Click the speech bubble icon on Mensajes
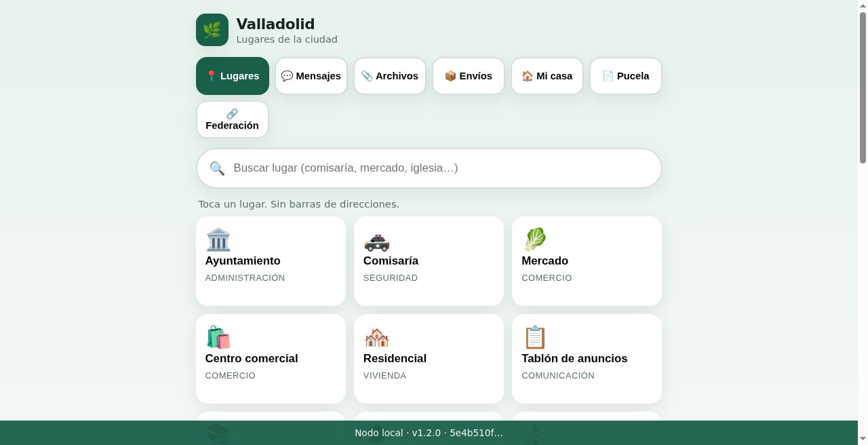 click(287, 76)
